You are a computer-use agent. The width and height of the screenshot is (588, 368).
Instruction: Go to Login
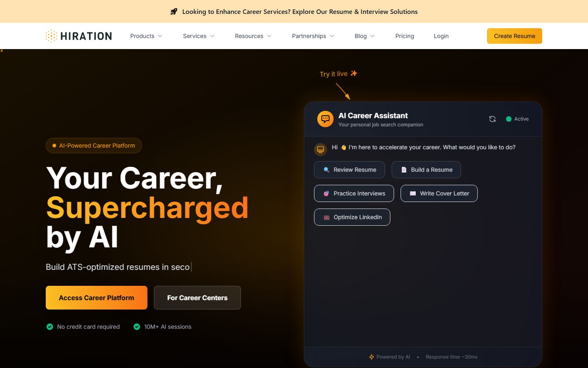pos(441,36)
